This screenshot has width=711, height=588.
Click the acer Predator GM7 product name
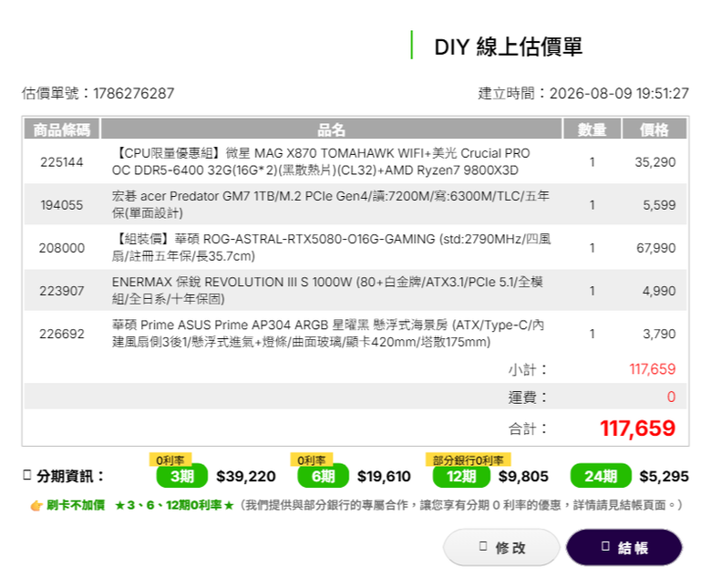(x=331, y=204)
